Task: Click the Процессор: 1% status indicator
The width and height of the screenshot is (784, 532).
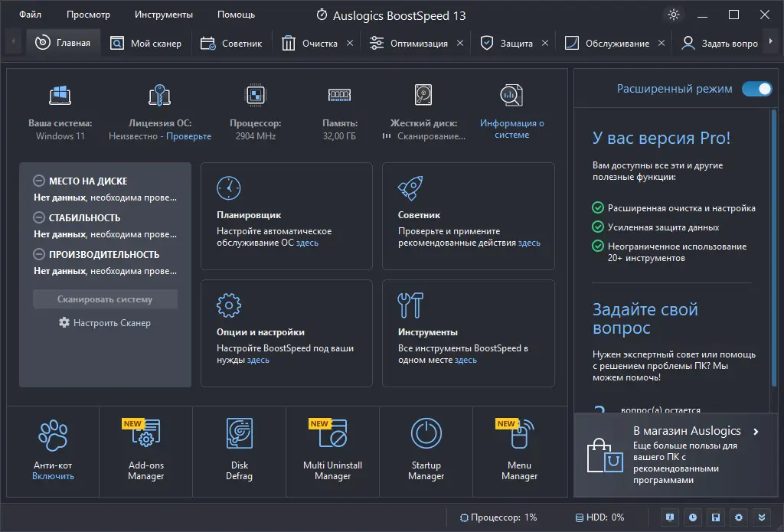Action: click(x=498, y=517)
